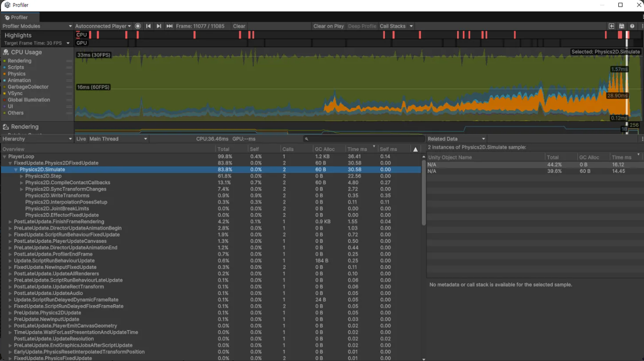Sort by Unity Object Name header

pos(485,157)
